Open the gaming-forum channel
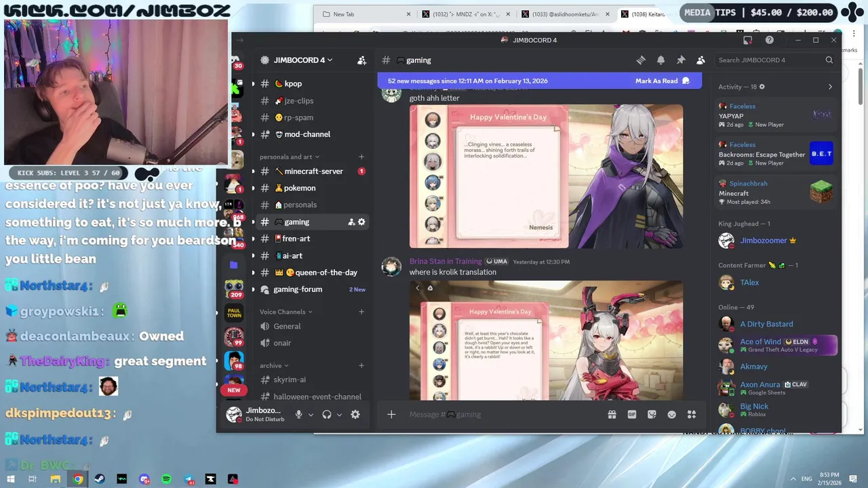Image resolution: width=868 pixels, height=488 pixels. point(312,289)
